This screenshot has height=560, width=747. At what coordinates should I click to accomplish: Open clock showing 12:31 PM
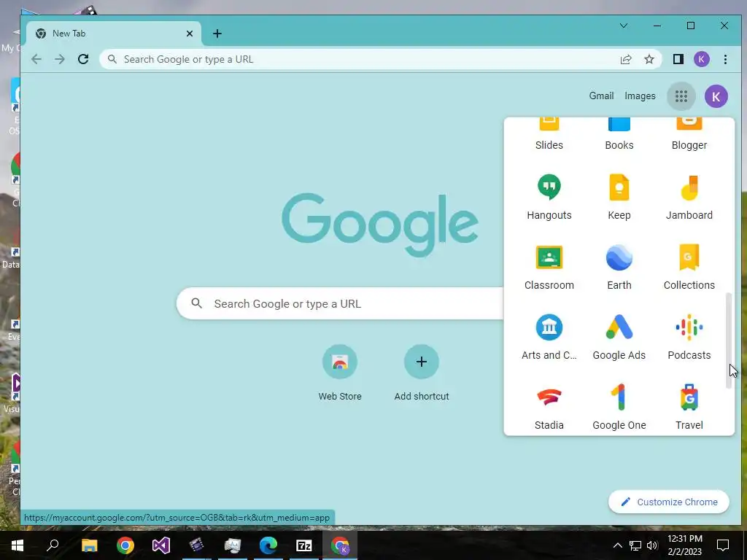[684, 545]
